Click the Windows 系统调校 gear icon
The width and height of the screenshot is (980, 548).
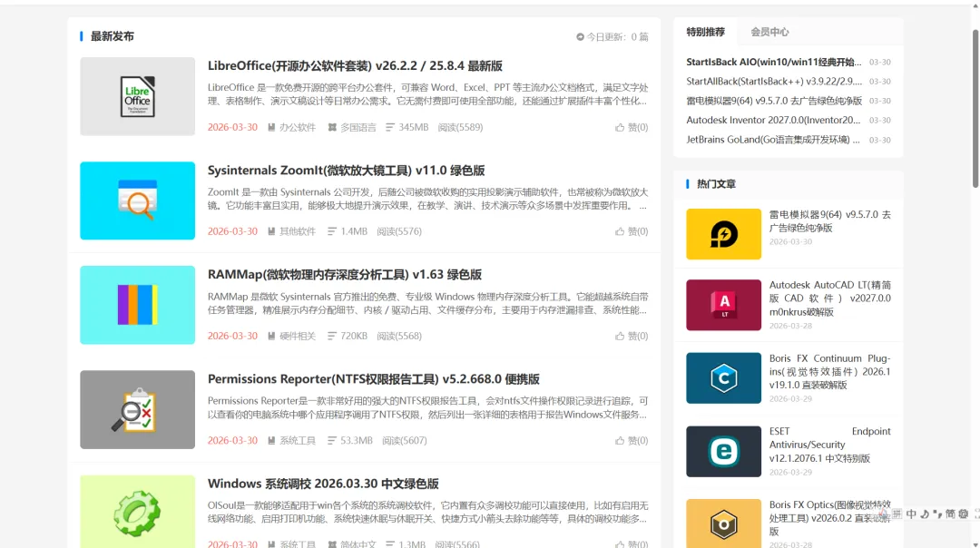[x=138, y=512]
